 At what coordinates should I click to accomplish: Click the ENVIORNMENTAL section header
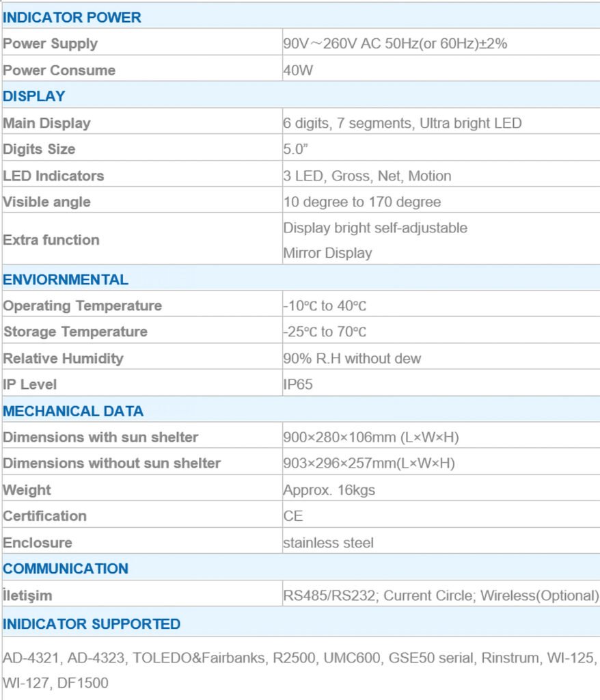(x=66, y=280)
